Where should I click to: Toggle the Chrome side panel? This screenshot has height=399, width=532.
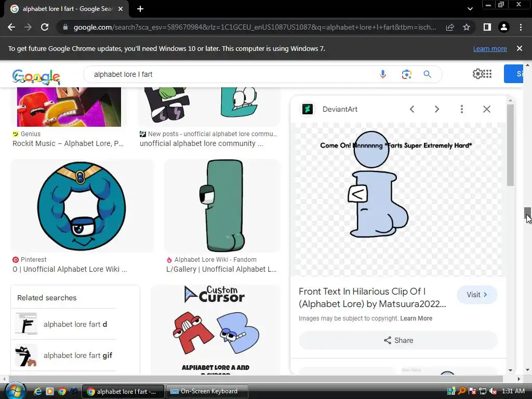pos(487,27)
